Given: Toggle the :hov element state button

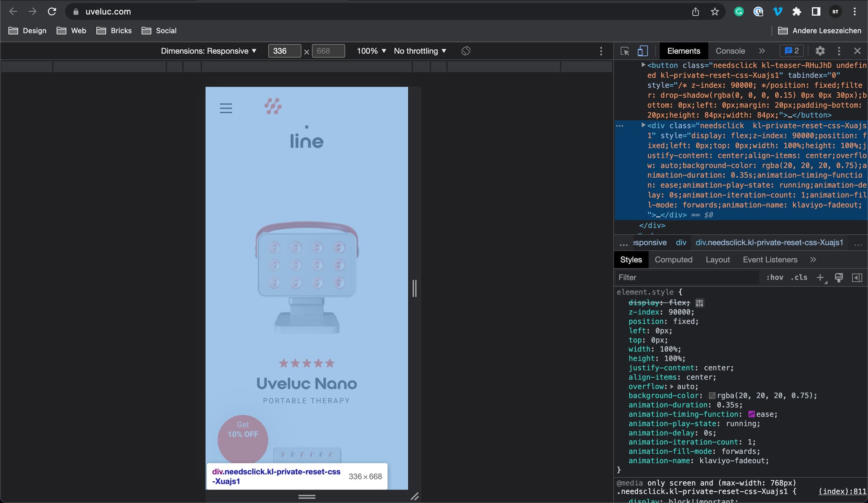Looking at the screenshot, I should (x=774, y=277).
